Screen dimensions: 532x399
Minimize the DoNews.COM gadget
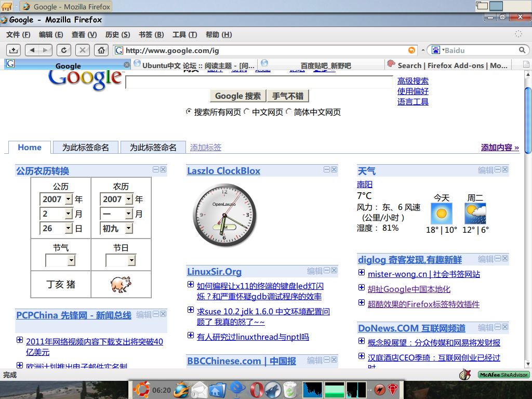(498, 327)
